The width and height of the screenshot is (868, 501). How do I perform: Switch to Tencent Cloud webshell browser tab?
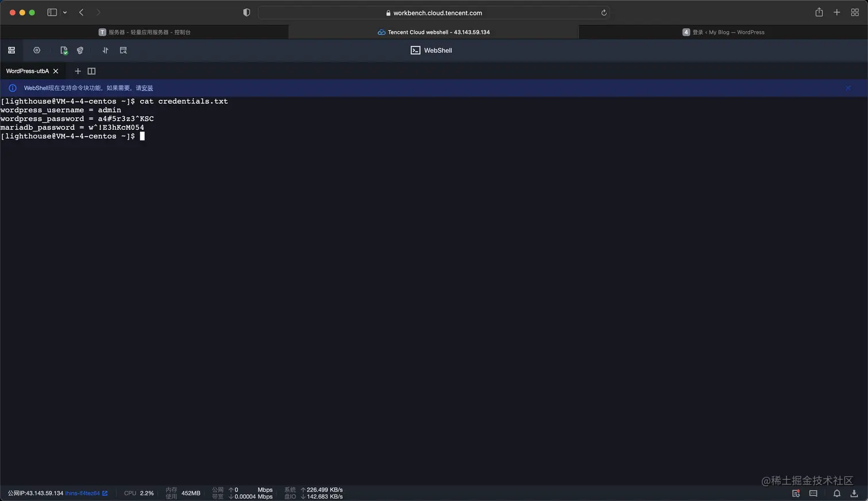pyautogui.click(x=433, y=32)
